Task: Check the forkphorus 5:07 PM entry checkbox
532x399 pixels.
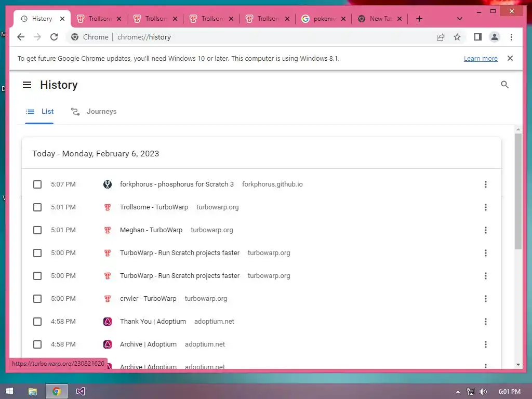Action: (x=37, y=184)
